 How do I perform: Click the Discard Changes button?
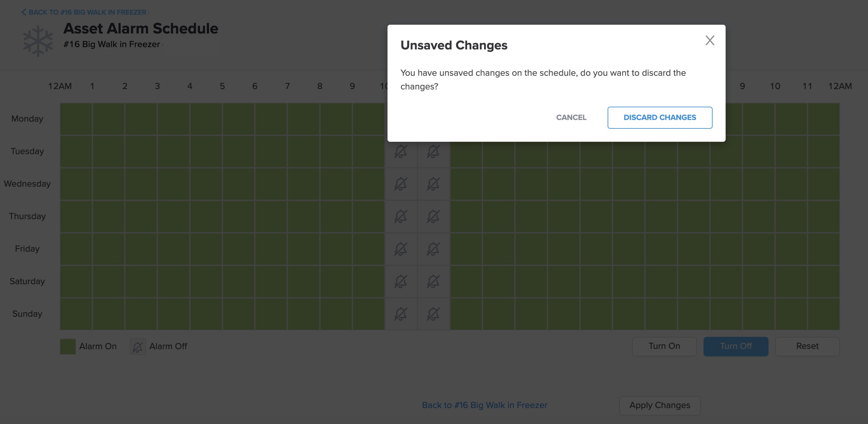click(x=660, y=117)
